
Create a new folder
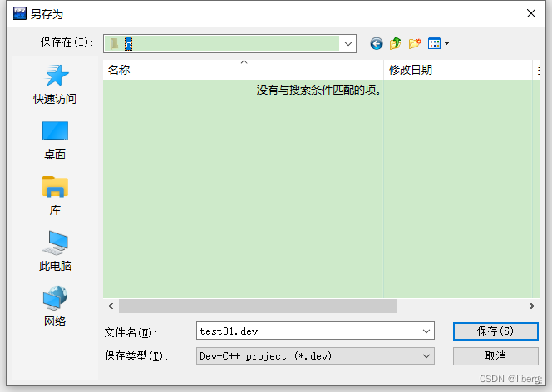[415, 43]
